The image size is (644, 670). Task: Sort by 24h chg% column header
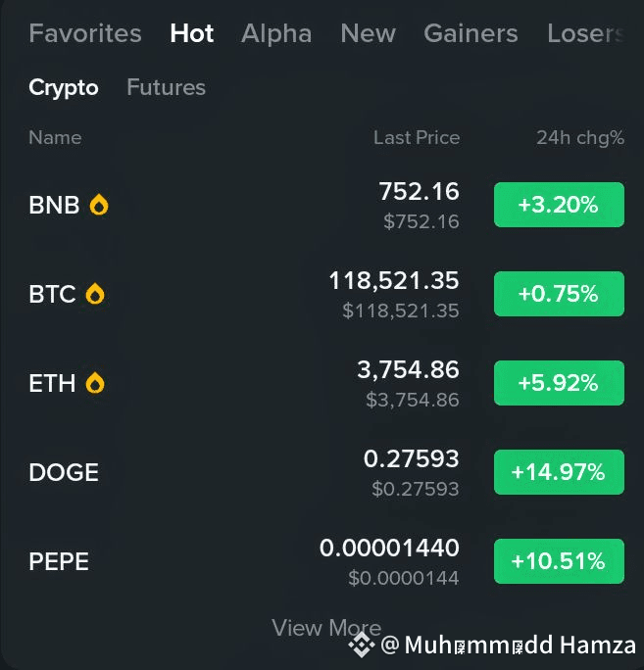tap(580, 137)
